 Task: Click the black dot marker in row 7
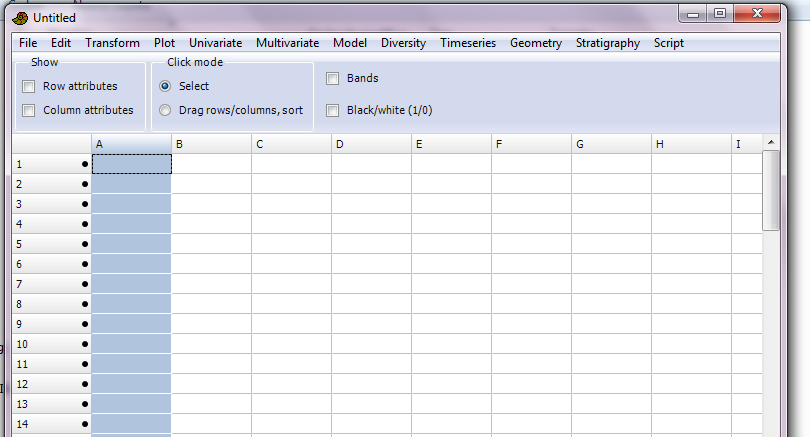tap(85, 284)
